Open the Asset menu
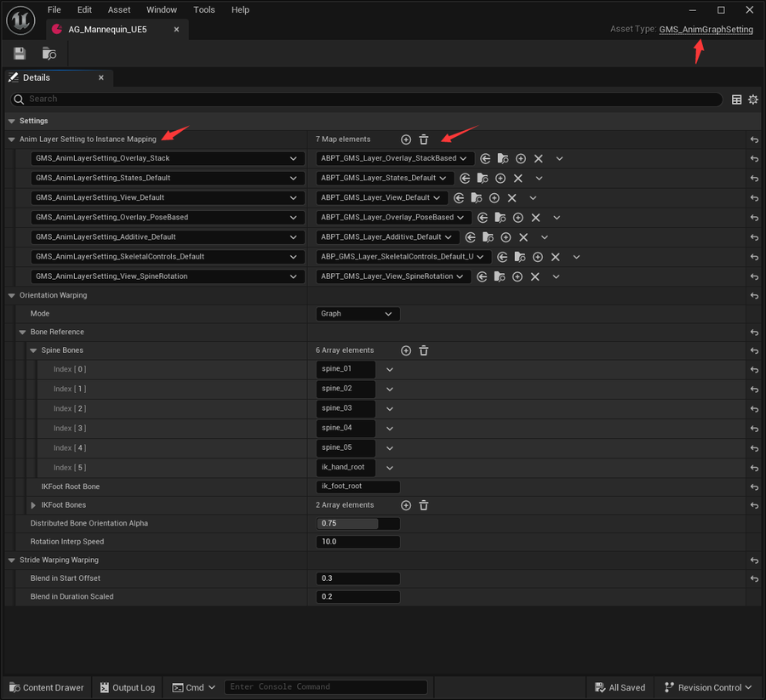766x700 pixels. [x=118, y=9]
